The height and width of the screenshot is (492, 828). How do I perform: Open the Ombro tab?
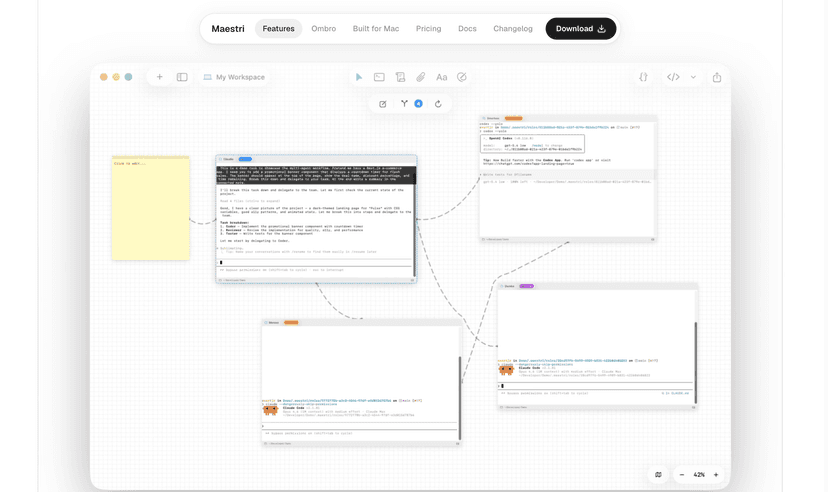[x=324, y=29]
